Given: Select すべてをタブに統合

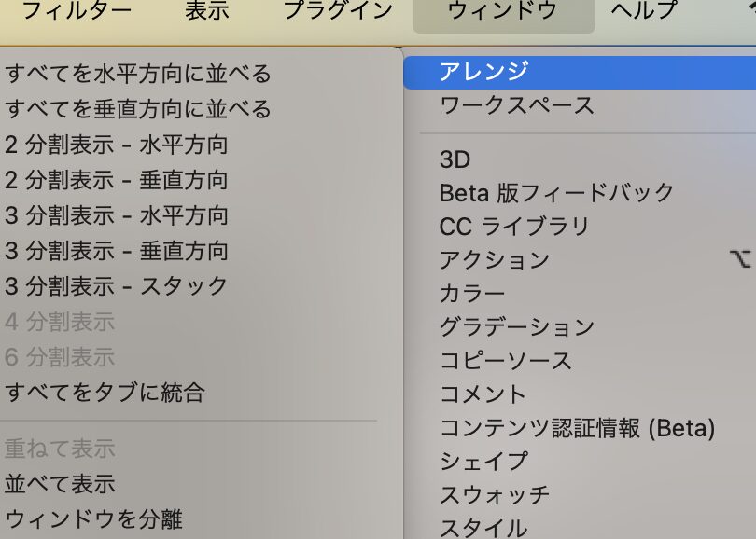Looking at the screenshot, I should (x=105, y=393).
